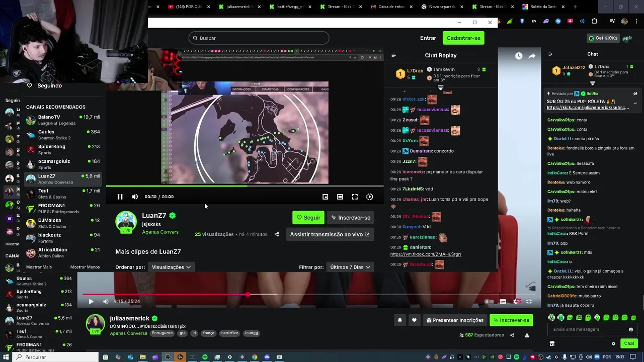Subscribe to LuanZ7 via Inscrever-se
The width and height of the screenshot is (644, 362).
351,218
